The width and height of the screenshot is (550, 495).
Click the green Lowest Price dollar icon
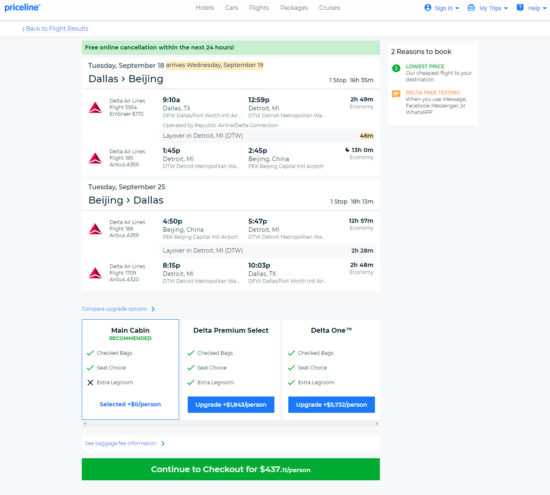[396, 68]
